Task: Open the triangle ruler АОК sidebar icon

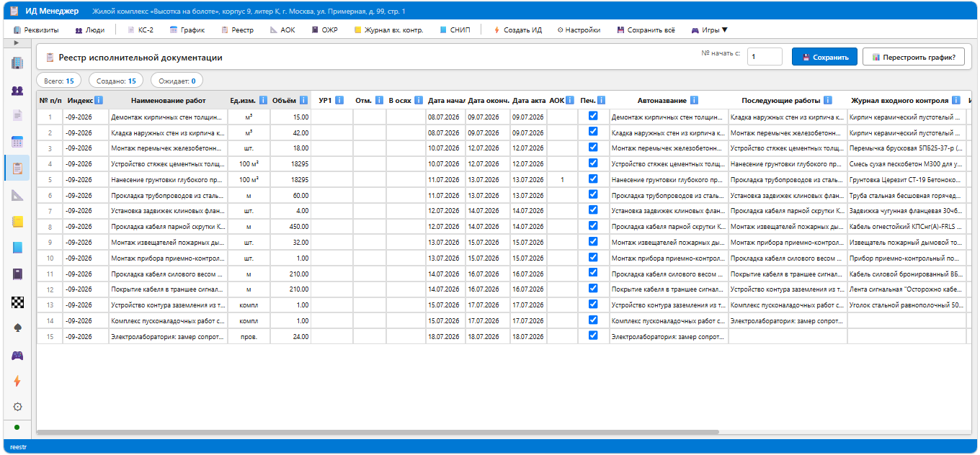Action: click(17, 195)
